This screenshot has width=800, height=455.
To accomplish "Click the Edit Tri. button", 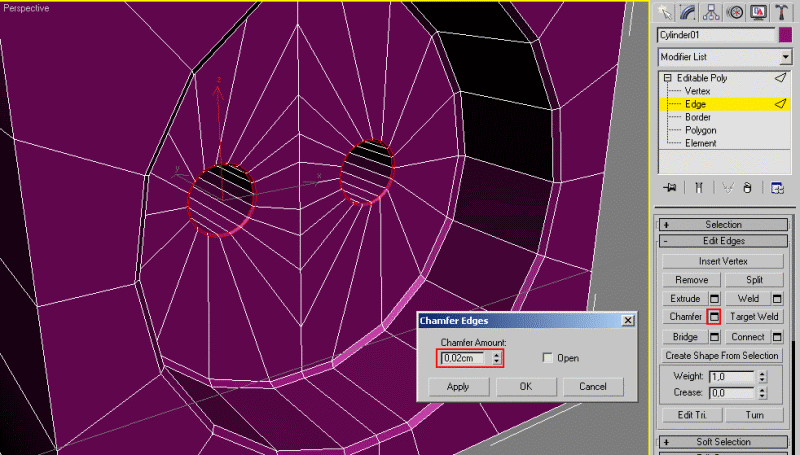I will (x=692, y=415).
